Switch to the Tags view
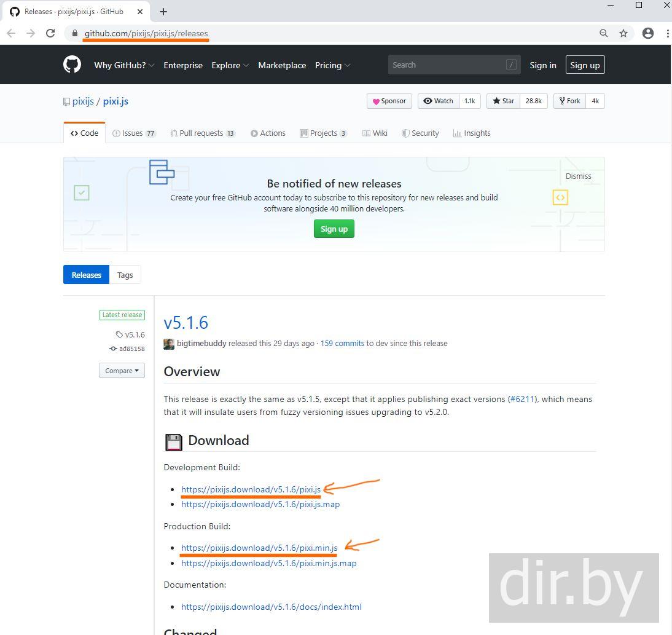This screenshot has height=635, width=672. [x=125, y=274]
